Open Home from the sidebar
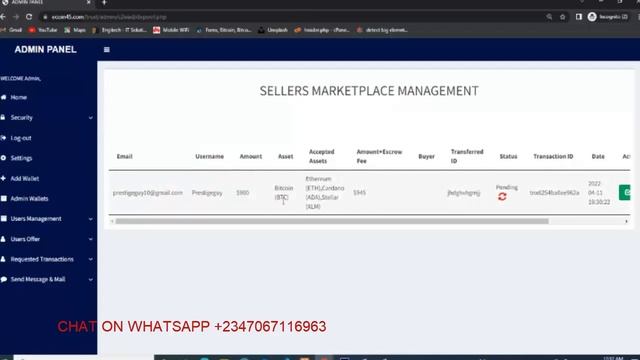This screenshot has width=640, height=360. 18,98
